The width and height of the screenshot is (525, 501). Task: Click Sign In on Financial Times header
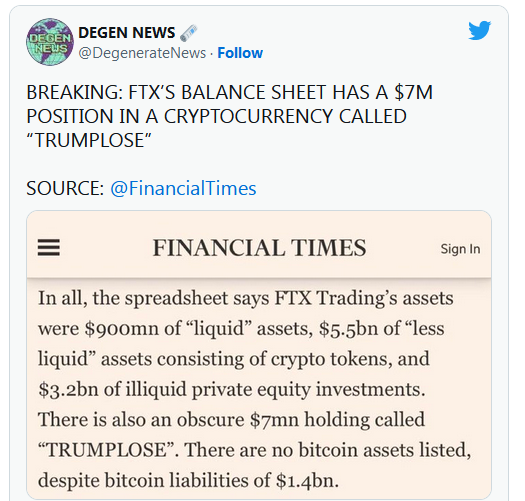(460, 249)
